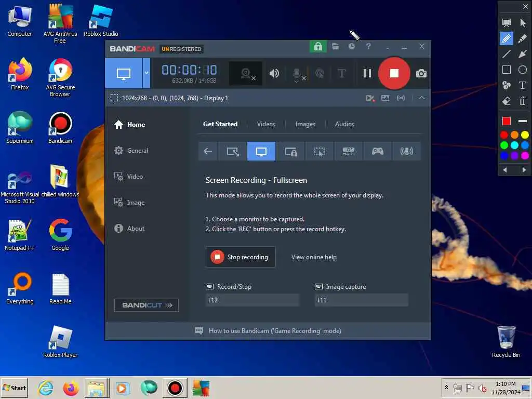Select the Highlighter drawing tool
Viewport: 532px width, 399px height.
(523, 38)
